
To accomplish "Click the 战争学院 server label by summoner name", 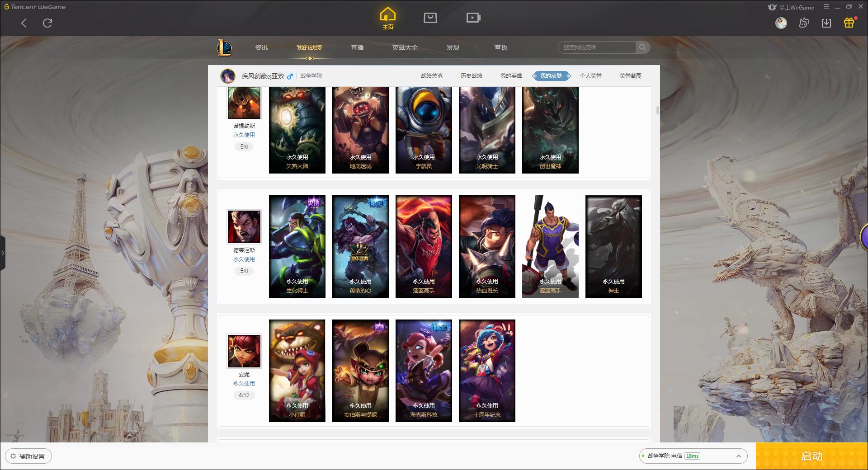I will coord(311,76).
